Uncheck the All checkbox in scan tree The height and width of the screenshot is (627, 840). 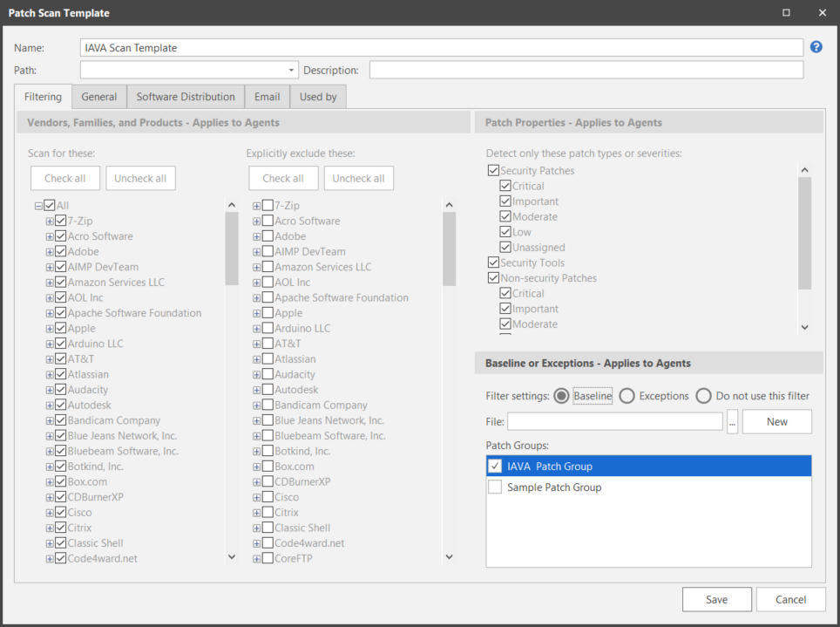(x=50, y=206)
